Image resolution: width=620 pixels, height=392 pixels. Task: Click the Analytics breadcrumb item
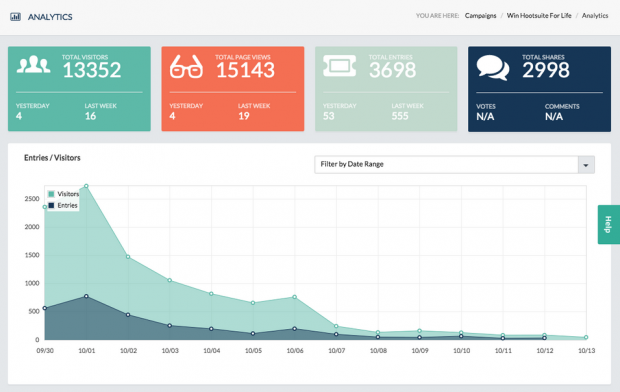pyautogui.click(x=595, y=16)
